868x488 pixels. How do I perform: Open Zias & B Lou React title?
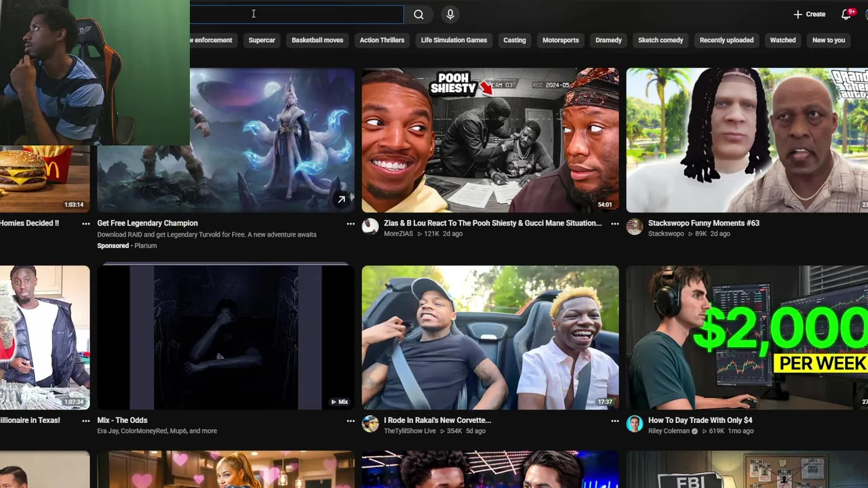point(492,223)
